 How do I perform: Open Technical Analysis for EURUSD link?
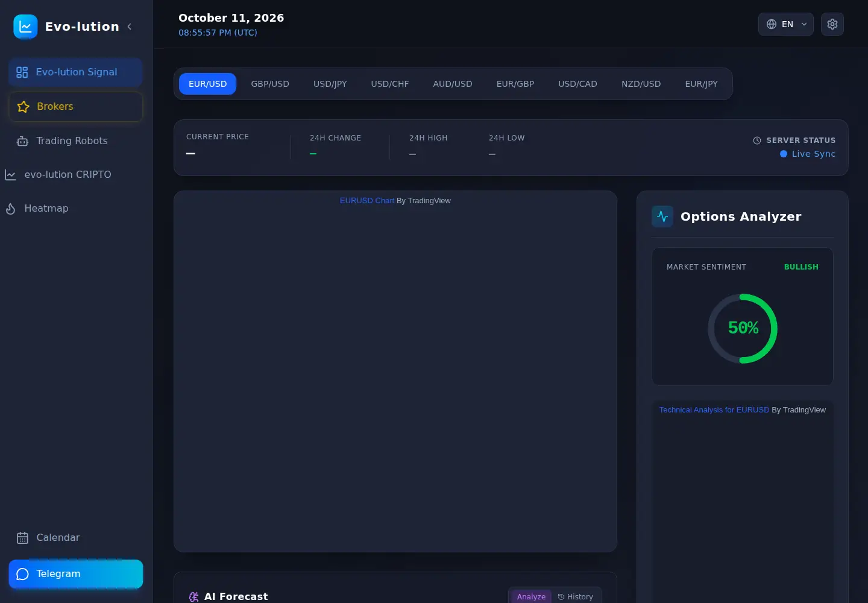coord(714,410)
